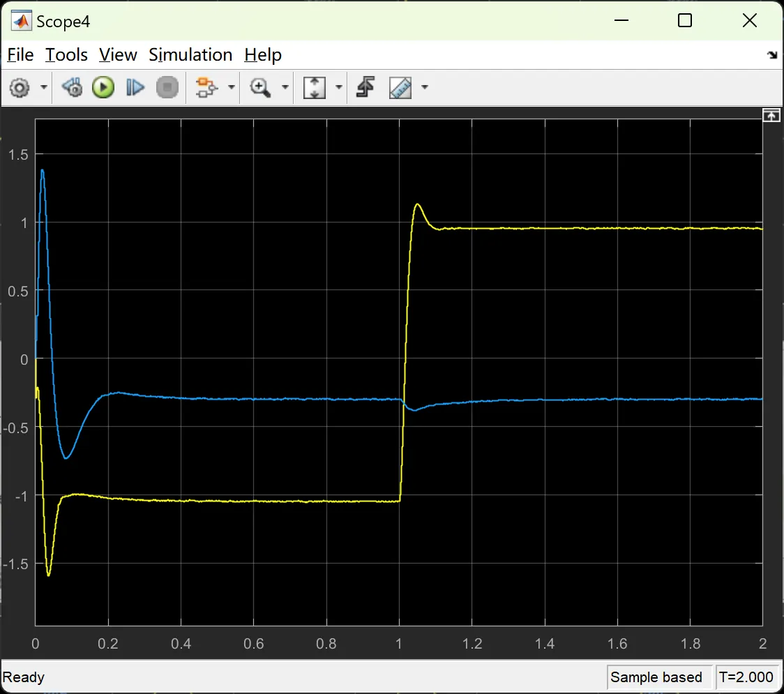Close the Scope4 window
Image resolution: width=784 pixels, height=694 pixels.
(750, 20)
